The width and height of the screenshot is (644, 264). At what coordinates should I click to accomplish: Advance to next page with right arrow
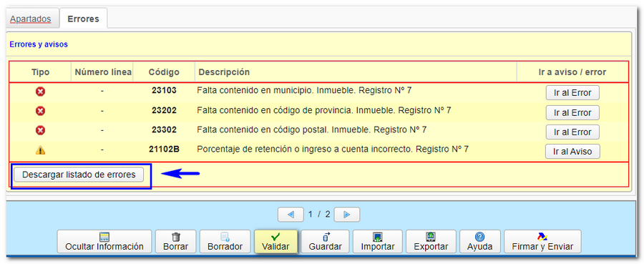pos(346,215)
